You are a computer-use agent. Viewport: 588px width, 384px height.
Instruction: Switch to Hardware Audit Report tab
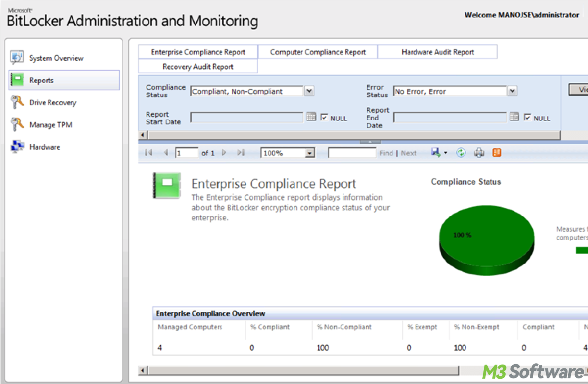[x=438, y=52]
